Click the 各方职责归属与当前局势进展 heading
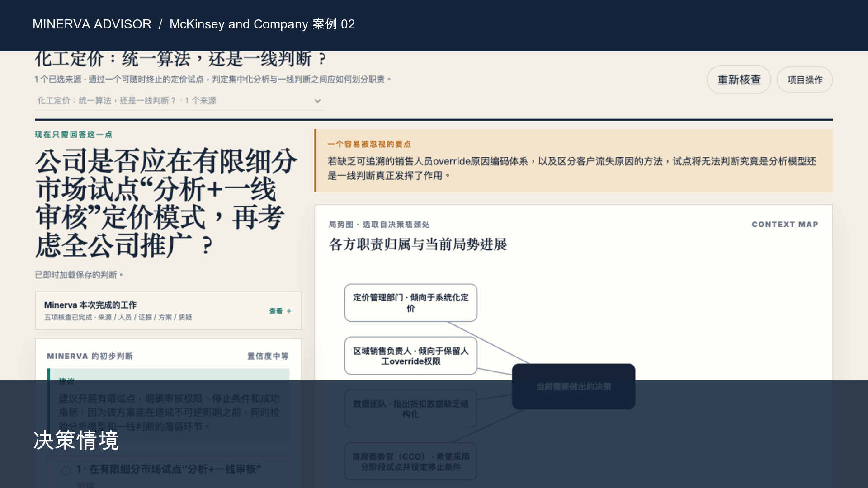This screenshot has width=868, height=488. click(x=418, y=244)
